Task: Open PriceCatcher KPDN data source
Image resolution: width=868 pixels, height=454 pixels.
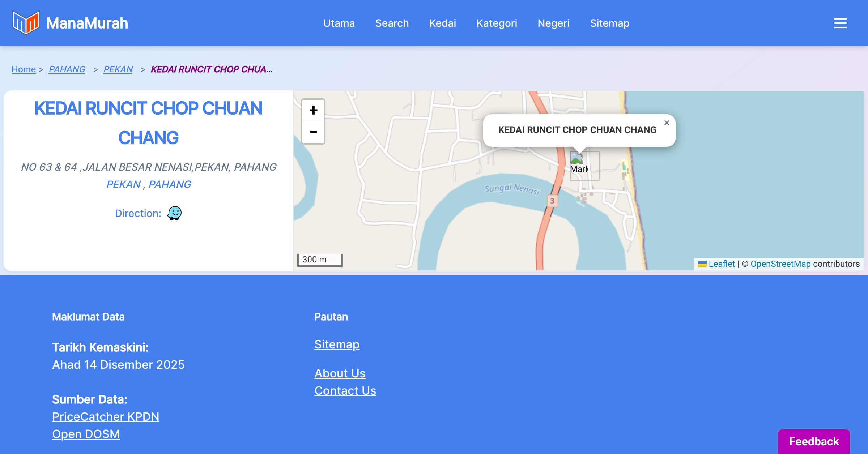Action: pyautogui.click(x=106, y=417)
